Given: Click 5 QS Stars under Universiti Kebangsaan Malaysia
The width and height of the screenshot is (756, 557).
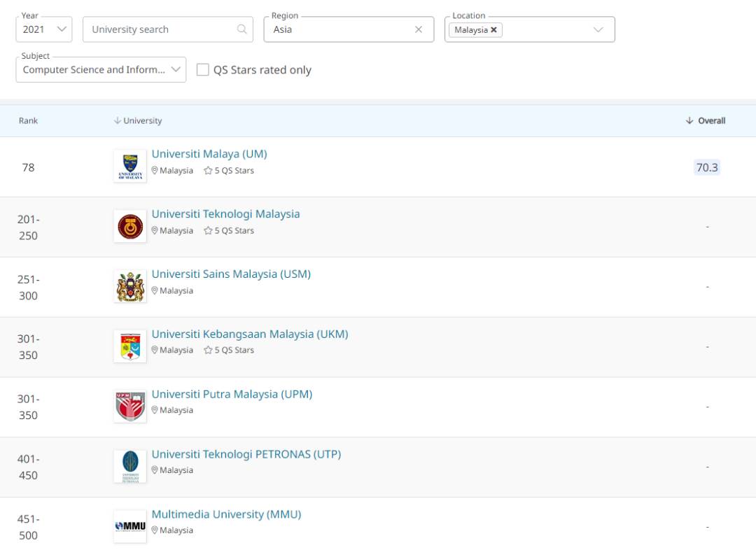Looking at the screenshot, I should tap(234, 351).
